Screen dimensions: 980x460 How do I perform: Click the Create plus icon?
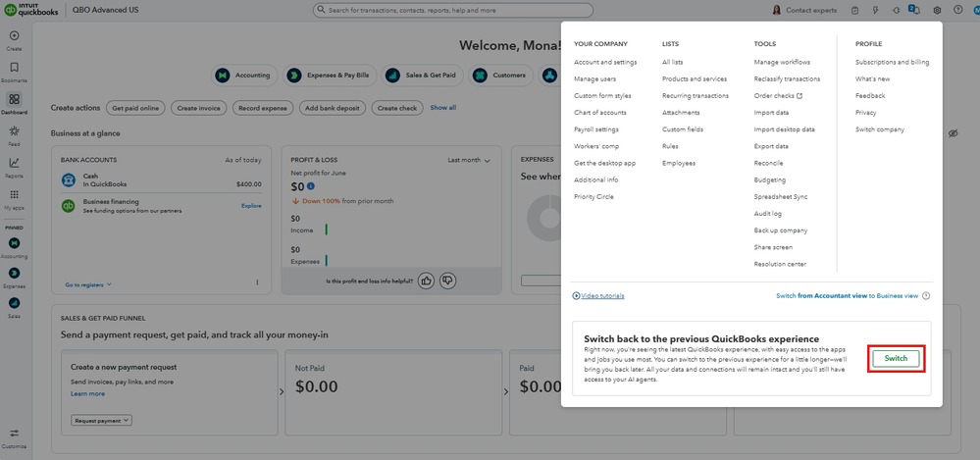point(14,39)
